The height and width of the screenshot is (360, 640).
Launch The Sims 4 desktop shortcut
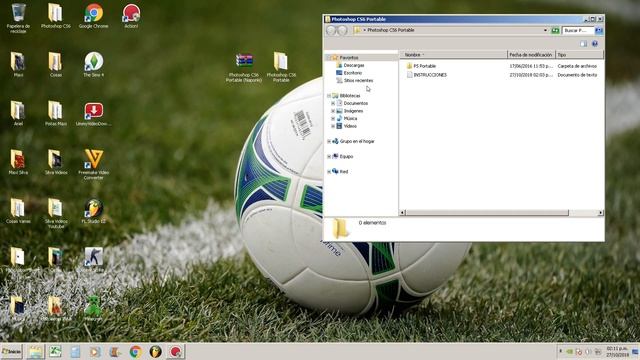tap(93, 64)
